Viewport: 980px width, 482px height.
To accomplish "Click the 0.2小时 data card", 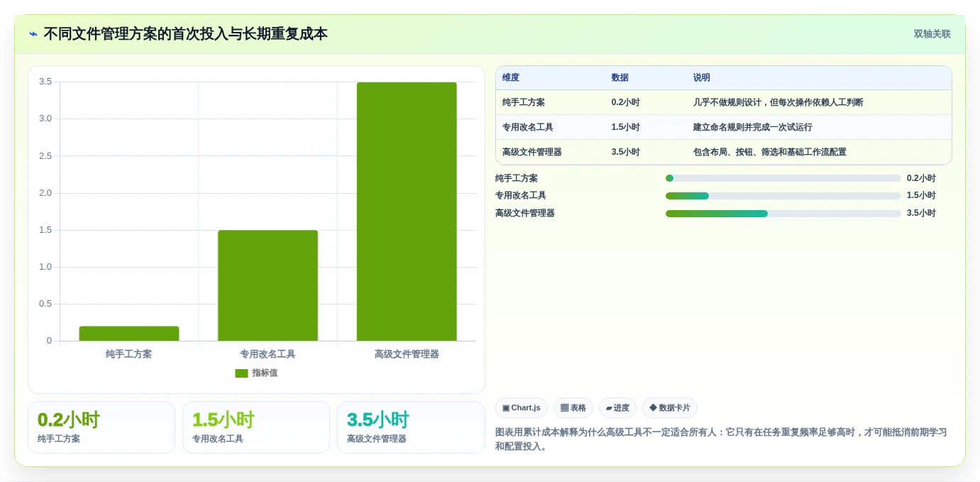I will pyautogui.click(x=101, y=427).
